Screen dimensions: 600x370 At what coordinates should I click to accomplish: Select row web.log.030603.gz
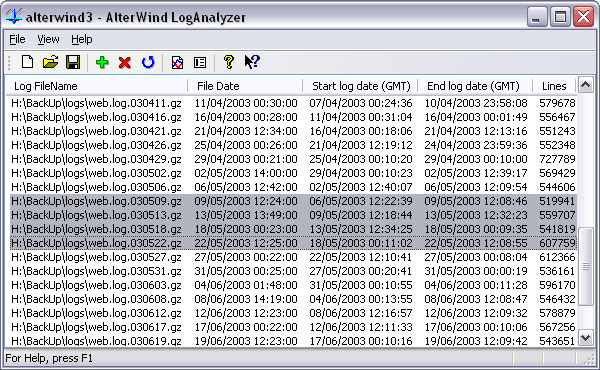[293, 285]
